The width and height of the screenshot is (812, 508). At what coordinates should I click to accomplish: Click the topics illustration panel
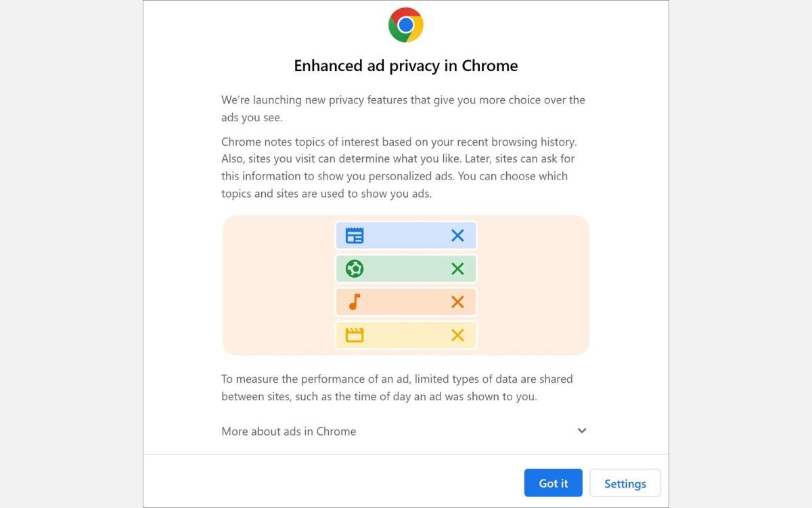271,284
